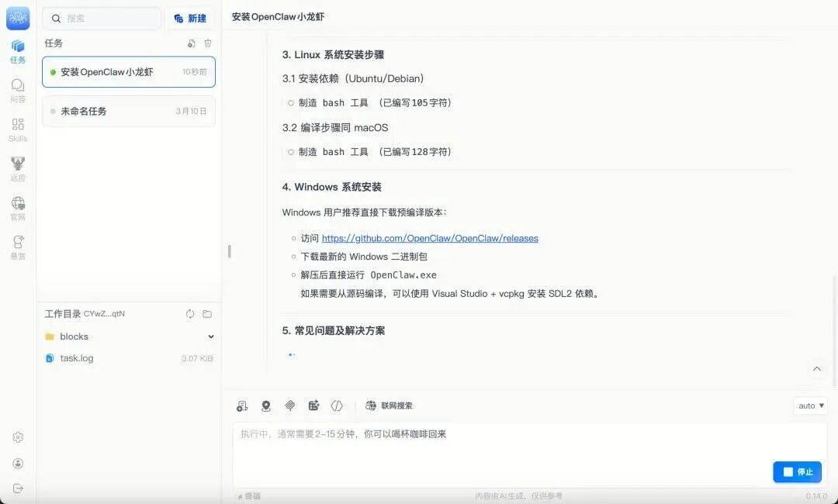Switch to the 未命名任务 task
The image size is (838, 504).
tap(128, 111)
